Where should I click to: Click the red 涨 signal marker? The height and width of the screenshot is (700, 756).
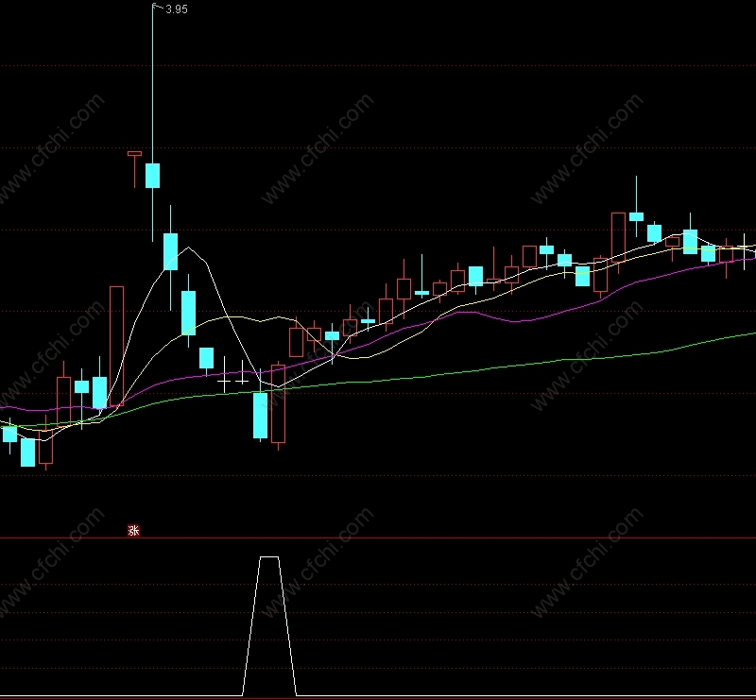point(133,530)
